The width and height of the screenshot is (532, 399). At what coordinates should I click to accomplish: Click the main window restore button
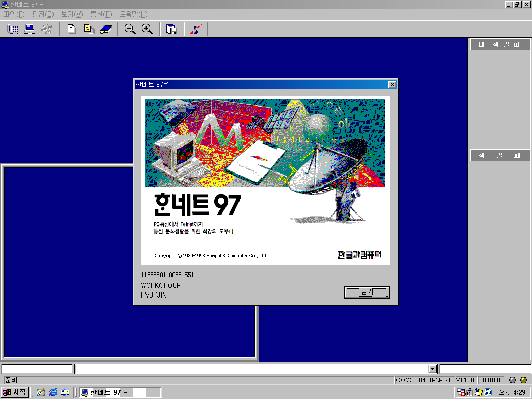pyautogui.click(x=517, y=5)
